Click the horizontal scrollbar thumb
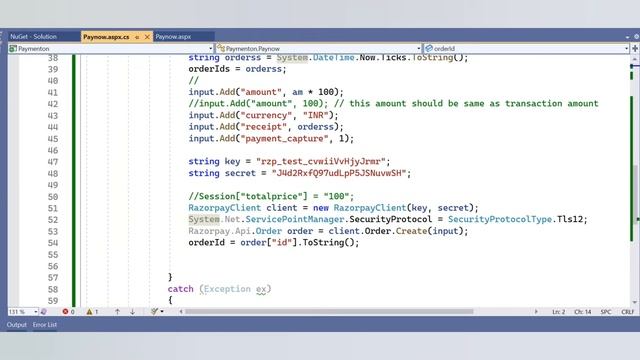This screenshot has width=640, height=360. point(329,312)
